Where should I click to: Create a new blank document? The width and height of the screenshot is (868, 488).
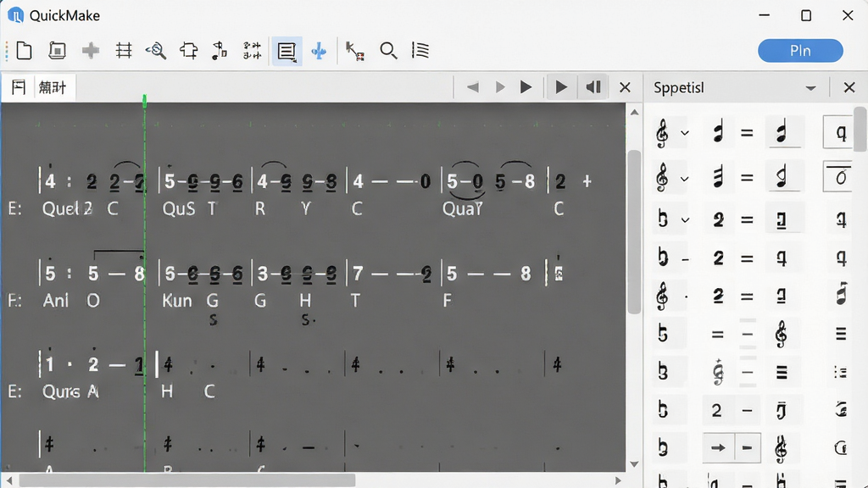[x=24, y=51]
